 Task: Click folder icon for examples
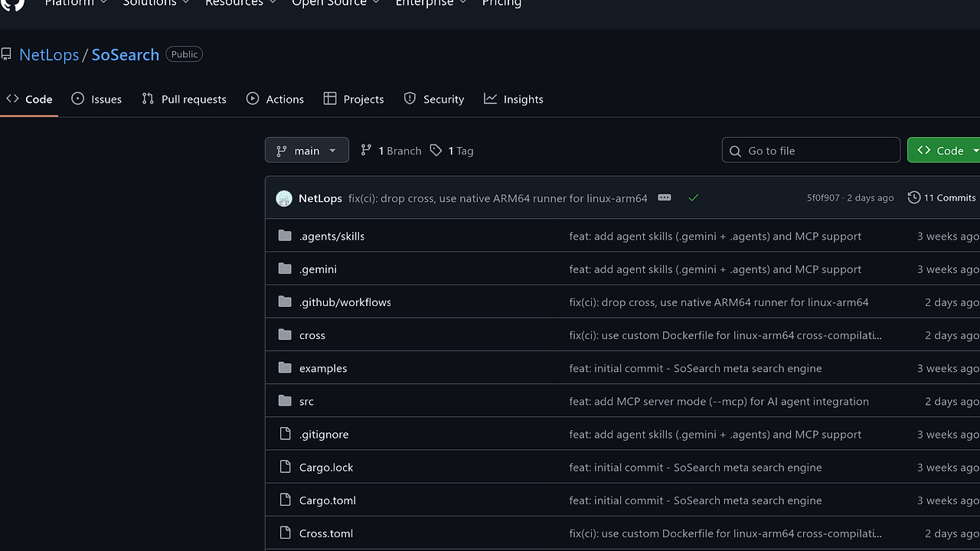[x=285, y=367]
